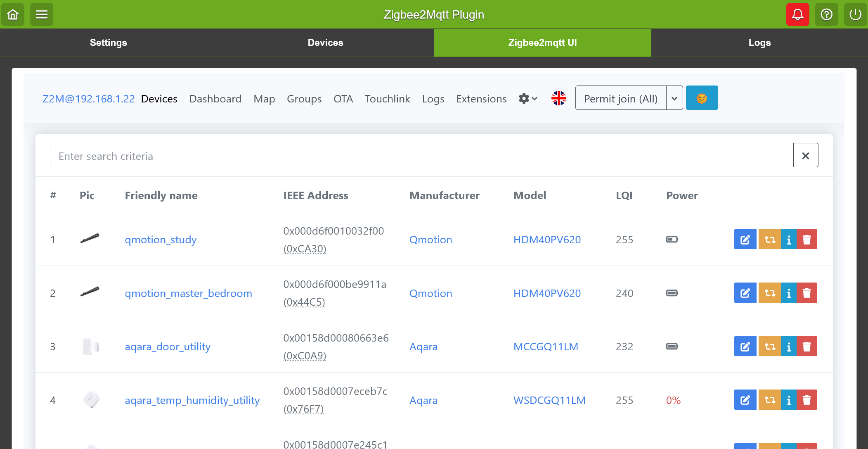Delete the aqara_door_utility device
Image resolution: width=868 pixels, height=449 pixels.
click(x=807, y=347)
